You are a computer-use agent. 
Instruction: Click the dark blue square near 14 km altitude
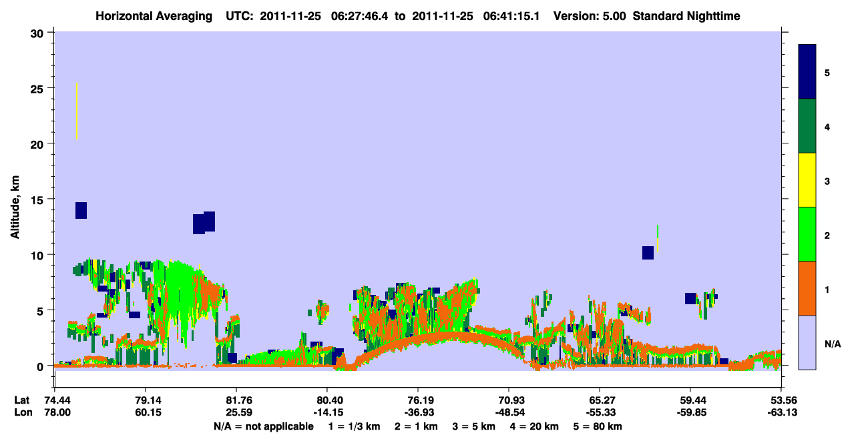point(81,210)
